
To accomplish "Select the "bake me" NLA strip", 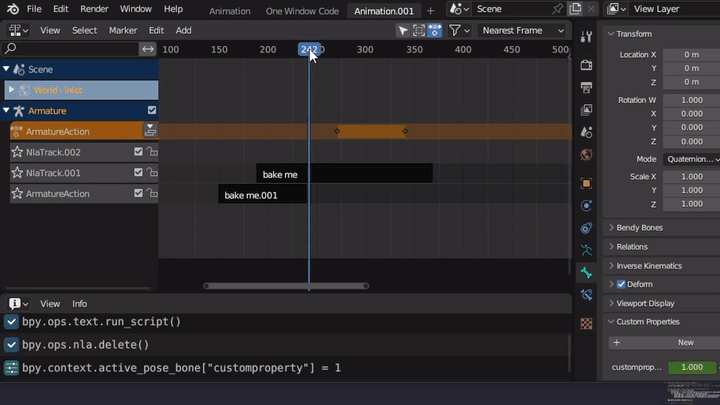I will click(x=344, y=174).
